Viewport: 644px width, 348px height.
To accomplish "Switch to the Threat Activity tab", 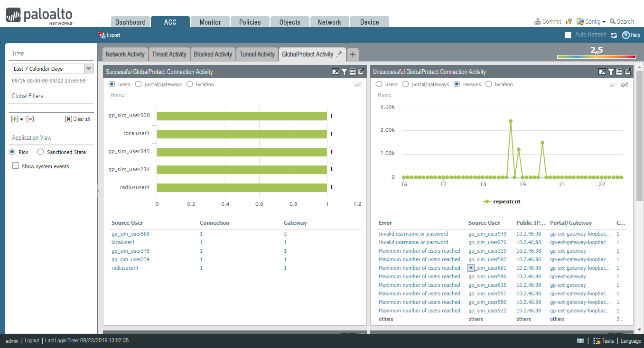I will [x=169, y=55].
